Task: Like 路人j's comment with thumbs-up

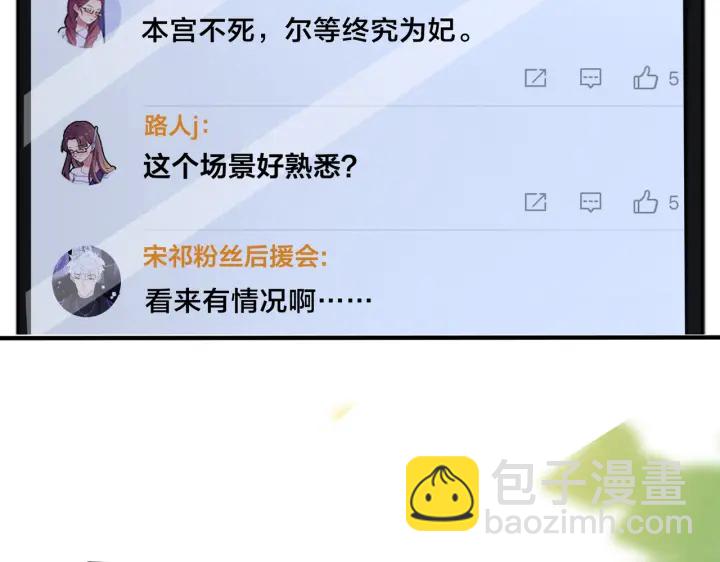Action: point(646,202)
